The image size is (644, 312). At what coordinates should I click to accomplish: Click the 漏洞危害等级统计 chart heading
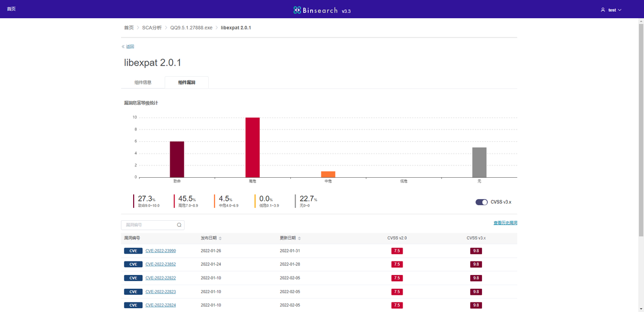coord(141,103)
